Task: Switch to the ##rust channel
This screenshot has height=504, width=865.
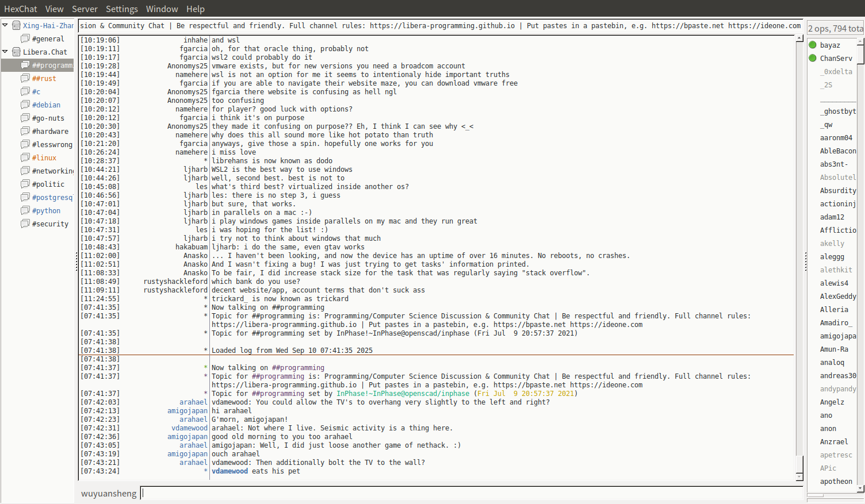Action: pos(44,78)
